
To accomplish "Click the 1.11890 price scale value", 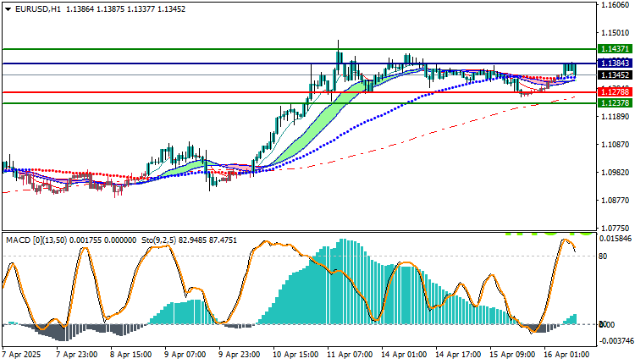I will (616, 117).
